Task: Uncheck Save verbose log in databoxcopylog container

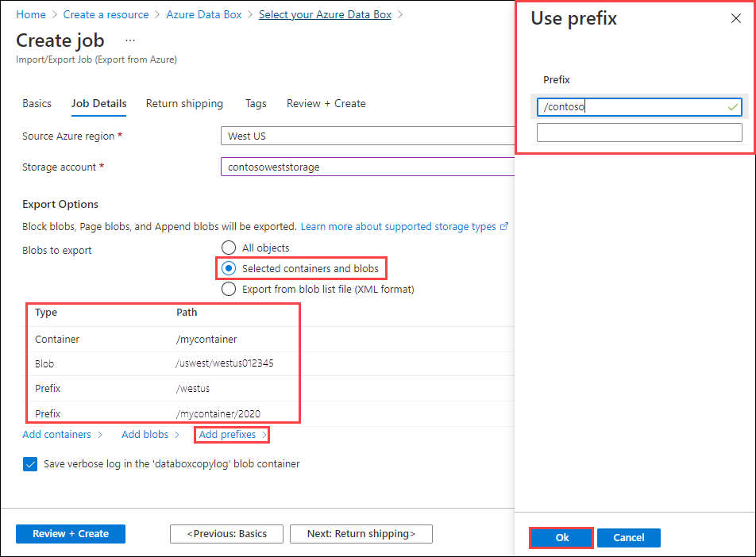Action: (x=29, y=463)
